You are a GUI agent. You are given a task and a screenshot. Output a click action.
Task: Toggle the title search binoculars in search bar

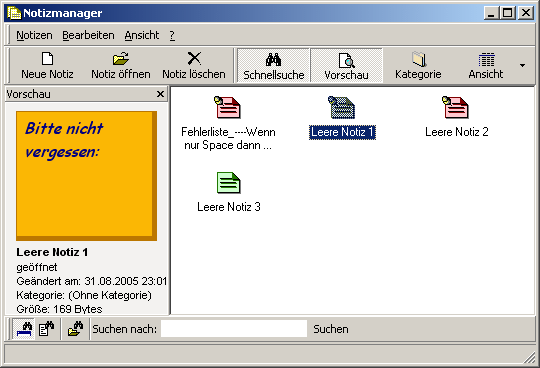(24, 329)
